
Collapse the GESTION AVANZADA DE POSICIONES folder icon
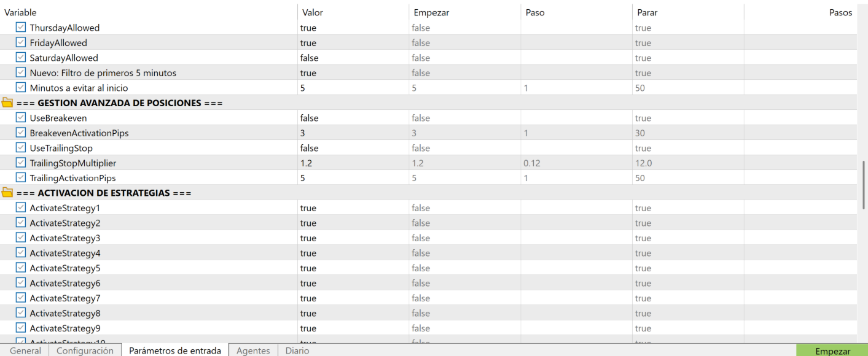[7, 103]
